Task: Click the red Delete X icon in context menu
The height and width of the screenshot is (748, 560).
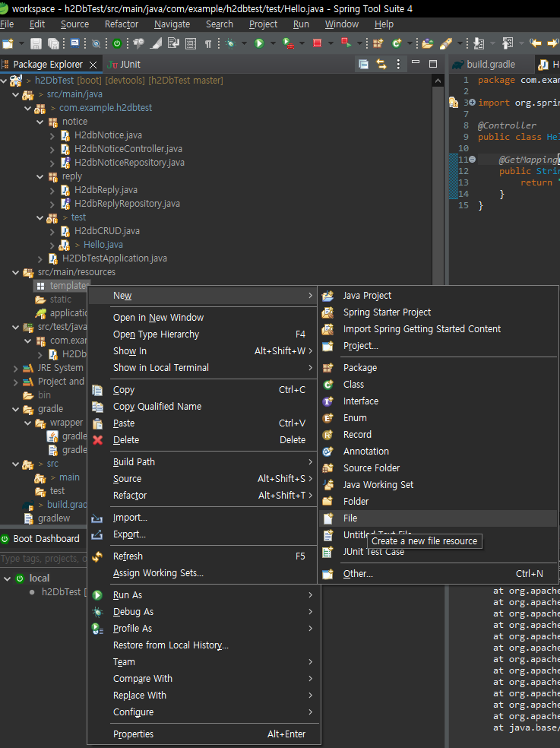Action: coord(97,440)
